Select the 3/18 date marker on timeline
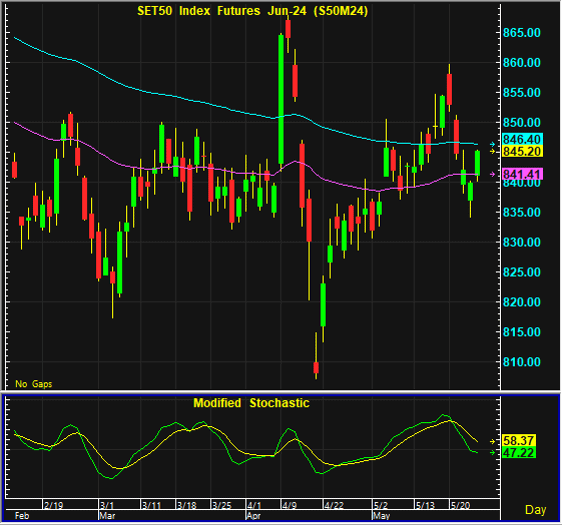Viewport: 562px width, 525px height. click(187, 505)
